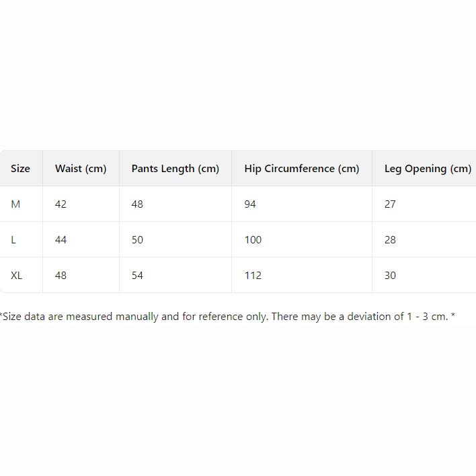Click hip circumference value 112
Image resolution: width=476 pixels, height=476 pixels.
pyautogui.click(x=253, y=276)
